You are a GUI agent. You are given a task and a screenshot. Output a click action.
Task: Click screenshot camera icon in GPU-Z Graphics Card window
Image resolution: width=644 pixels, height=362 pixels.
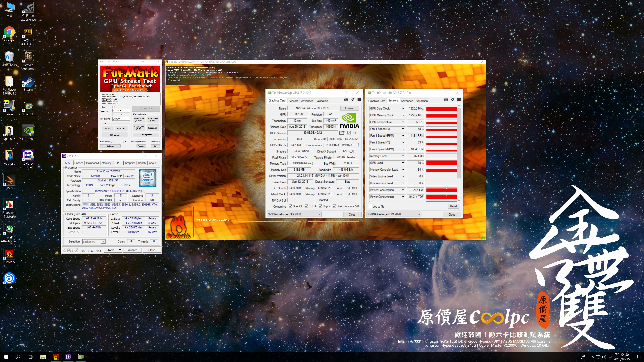point(346,99)
